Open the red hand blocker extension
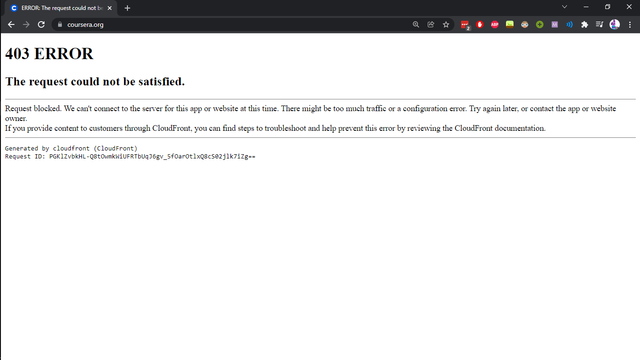640x360 pixels. coord(480,24)
